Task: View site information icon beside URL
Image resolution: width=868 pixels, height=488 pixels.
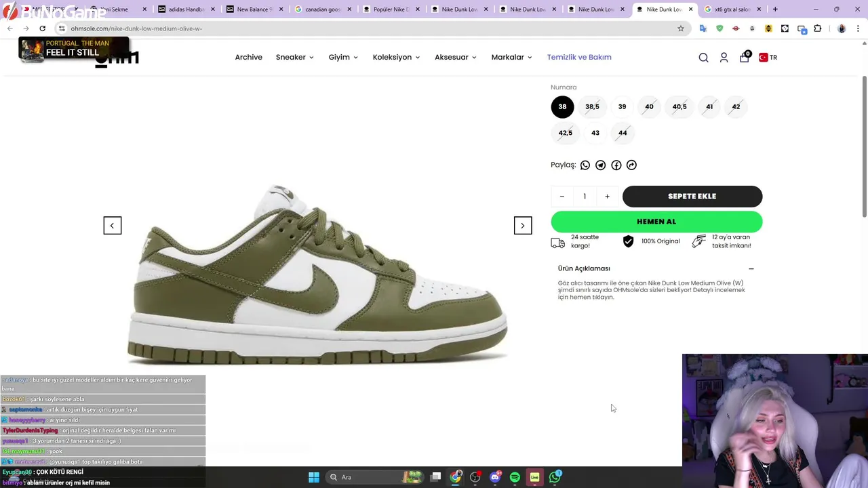Action: pyautogui.click(x=62, y=28)
